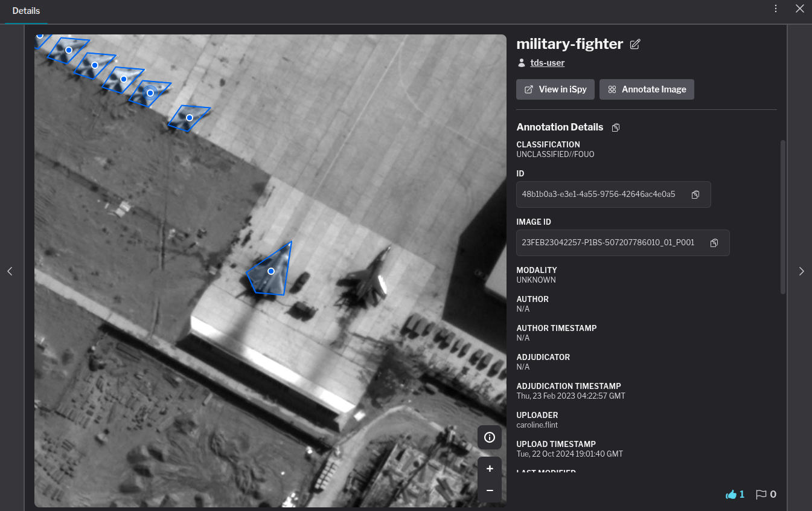This screenshot has width=812, height=511.
Task: Click the Annotation Details heading
Action: pyautogui.click(x=560, y=127)
